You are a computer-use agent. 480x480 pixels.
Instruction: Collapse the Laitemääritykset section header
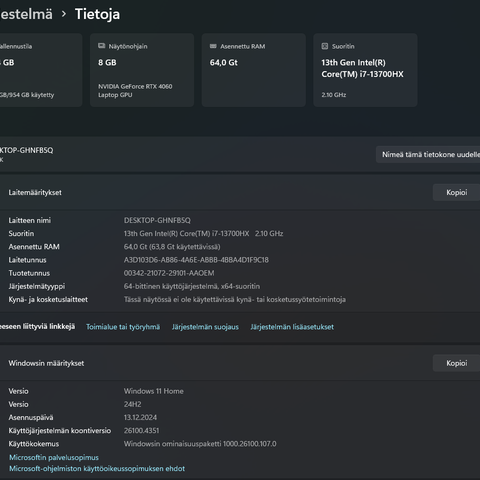point(240,192)
